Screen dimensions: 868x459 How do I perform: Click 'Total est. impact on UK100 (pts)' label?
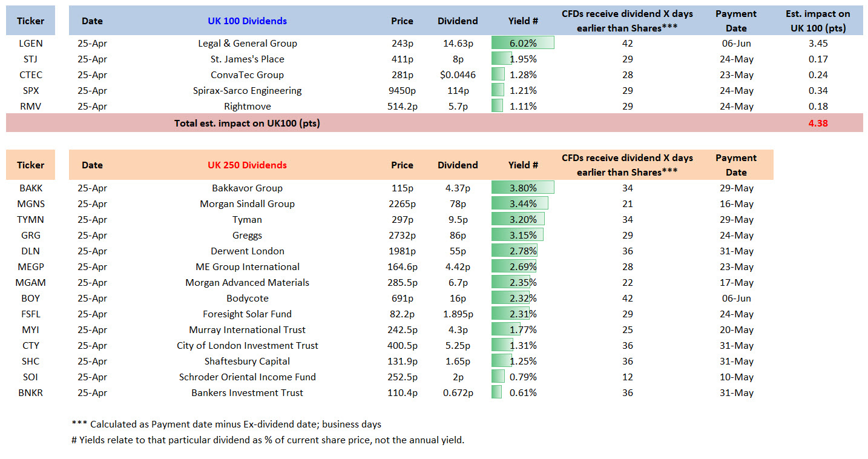(247, 123)
